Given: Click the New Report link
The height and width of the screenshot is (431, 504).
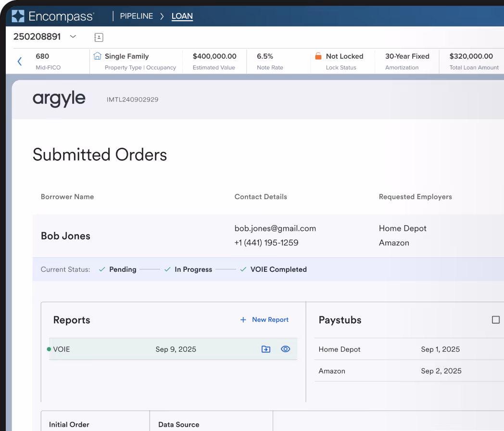Looking at the screenshot, I should [x=270, y=320].
